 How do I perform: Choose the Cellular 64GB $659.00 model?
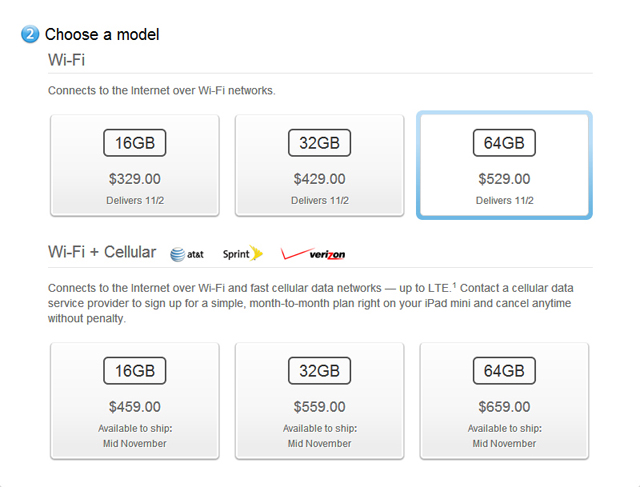504,401
